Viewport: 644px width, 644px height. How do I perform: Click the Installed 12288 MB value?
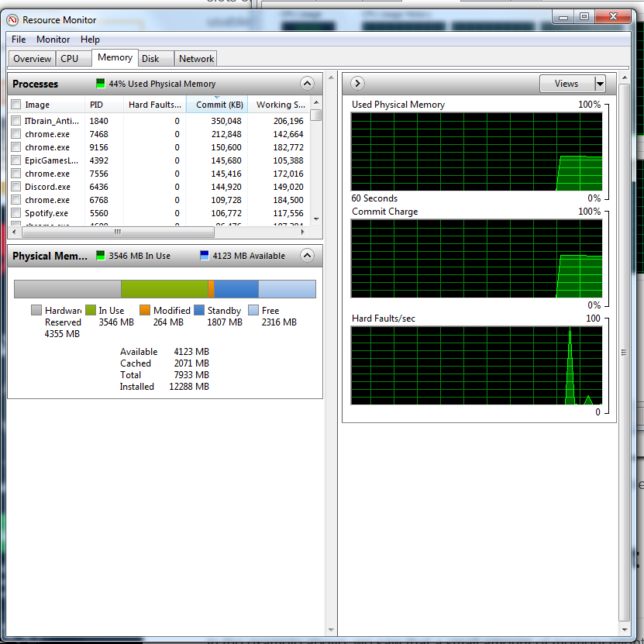[x=189, y=387]
